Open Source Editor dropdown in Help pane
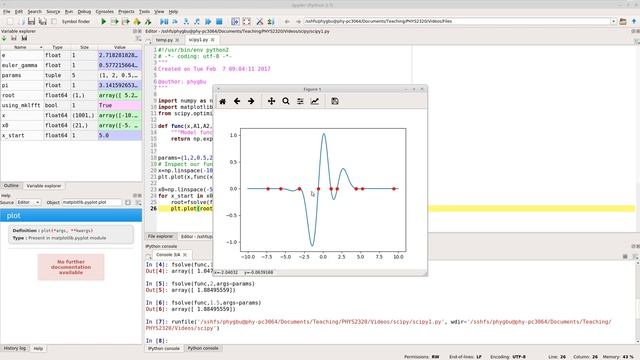Viewport: 640px width, 360px height. tap(28, 202)
